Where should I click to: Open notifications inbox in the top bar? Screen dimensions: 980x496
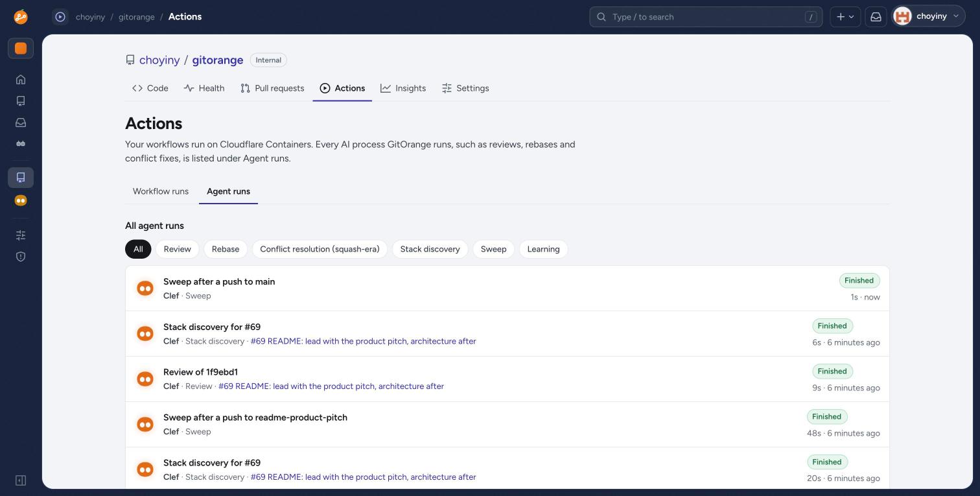[876, 17]
